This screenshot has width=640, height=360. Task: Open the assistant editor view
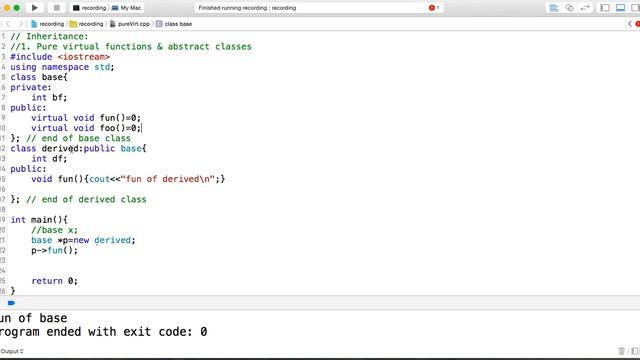click(x=569, y=8)
